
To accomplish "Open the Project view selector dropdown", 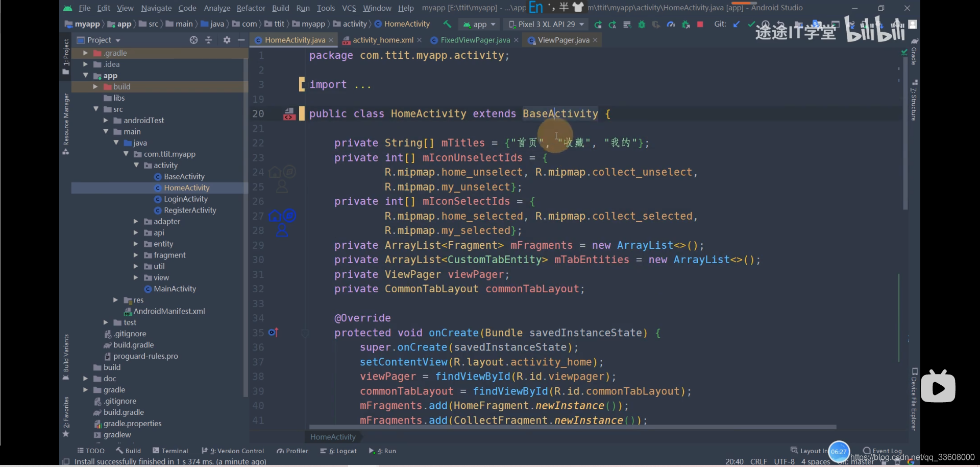I will 99,40.
